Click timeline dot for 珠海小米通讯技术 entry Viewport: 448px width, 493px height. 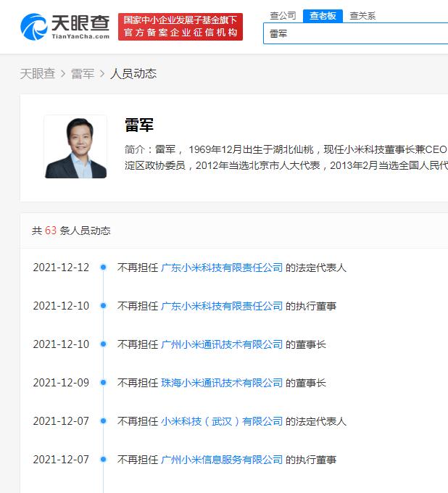point(103,382)
